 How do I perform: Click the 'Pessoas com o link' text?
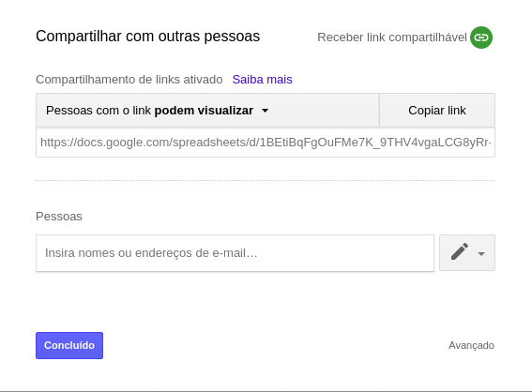pyautogui.click(x=99, y=111)
